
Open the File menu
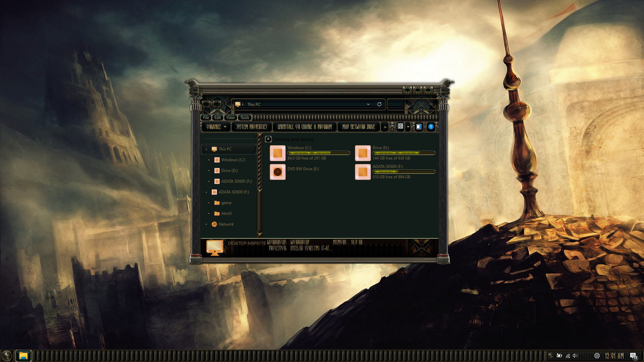tap(206, 118)
